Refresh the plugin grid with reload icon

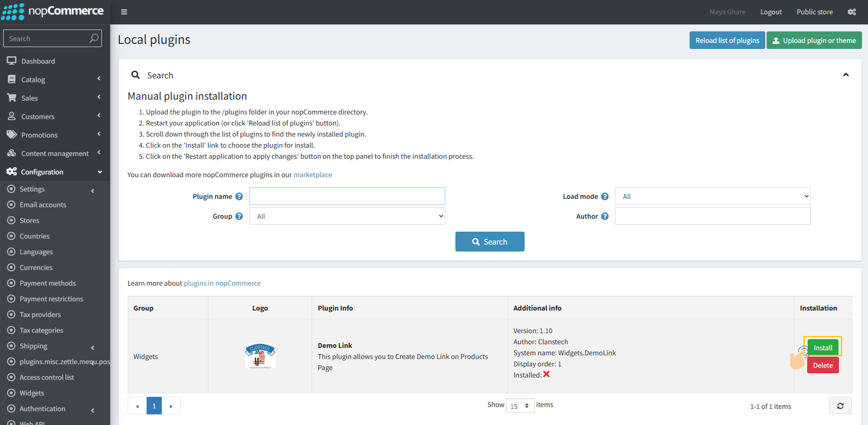(x=840, y=406)
